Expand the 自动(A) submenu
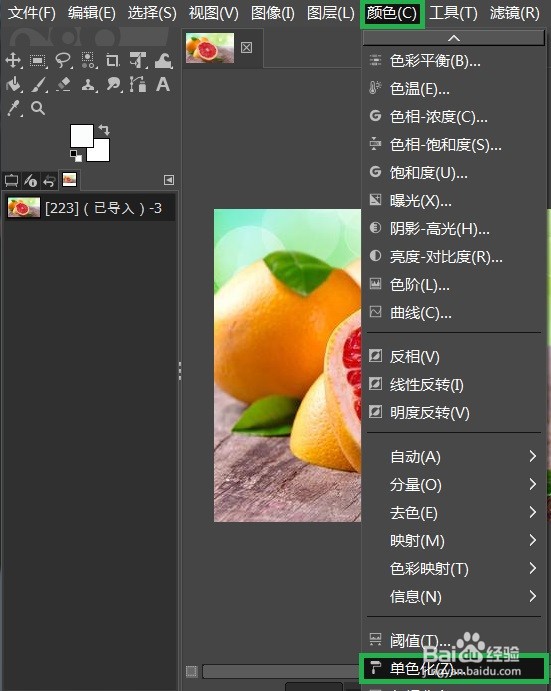Image resolution: width=551 pixels, height=691 pixels. 454,457
